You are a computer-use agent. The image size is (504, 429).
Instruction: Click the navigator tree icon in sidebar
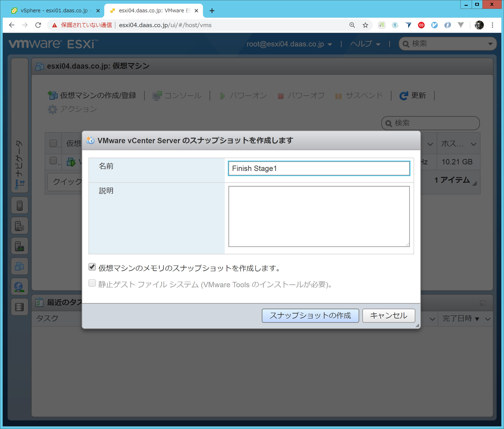coord(20,185)
